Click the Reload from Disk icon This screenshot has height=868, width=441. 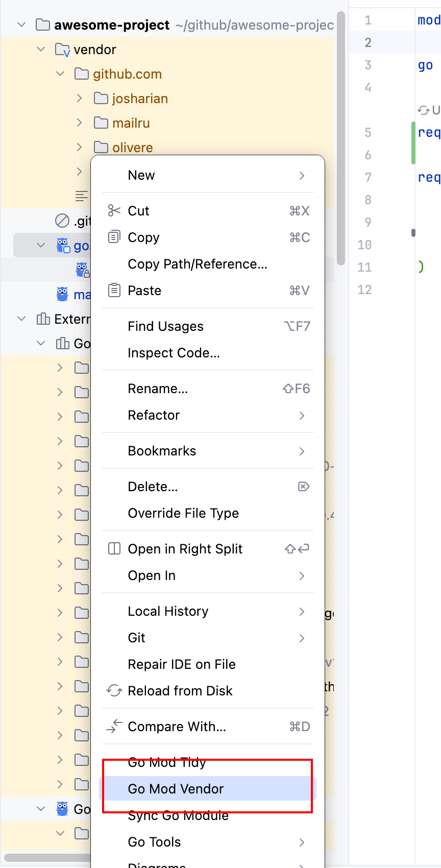coord(114,691)
